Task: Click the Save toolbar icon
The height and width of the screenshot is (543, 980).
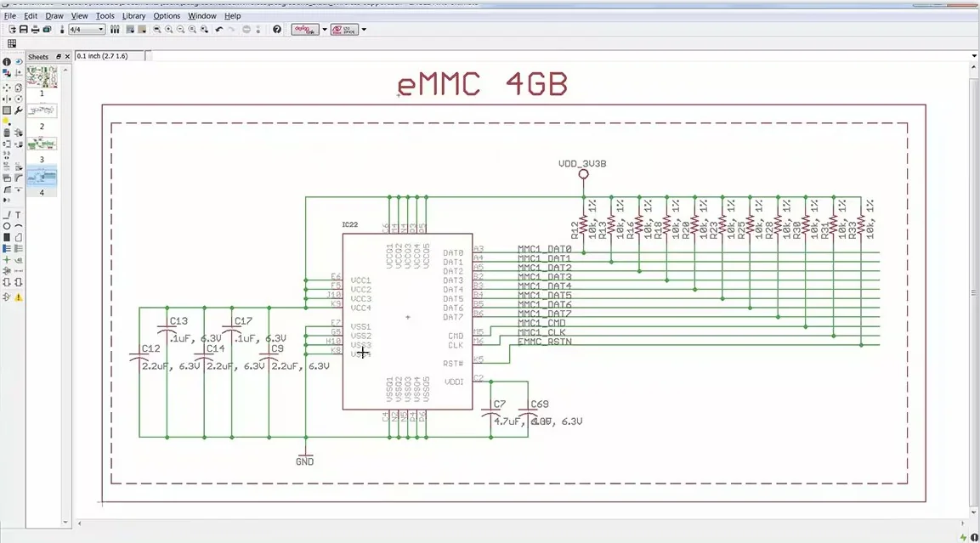Action: (23, 29)
